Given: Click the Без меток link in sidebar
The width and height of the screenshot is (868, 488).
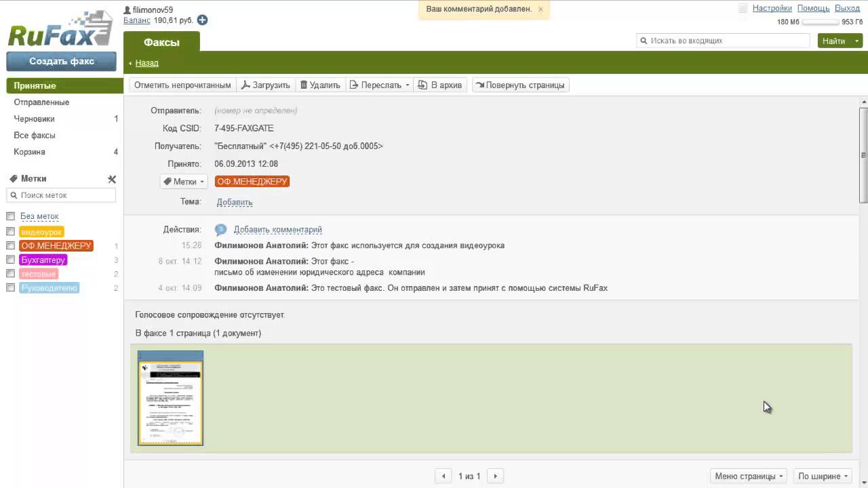Looking at the screenshot, I should click(39, 216).
